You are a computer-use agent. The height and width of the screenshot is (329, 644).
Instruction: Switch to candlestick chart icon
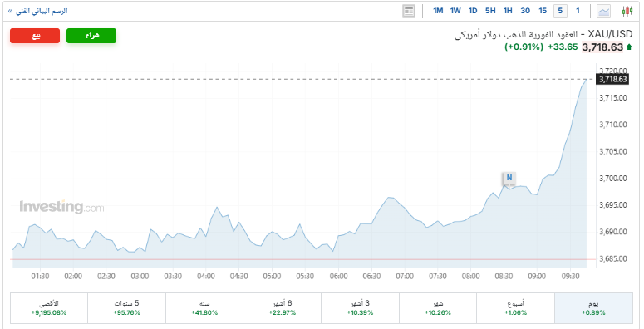(x=627, y=11)
